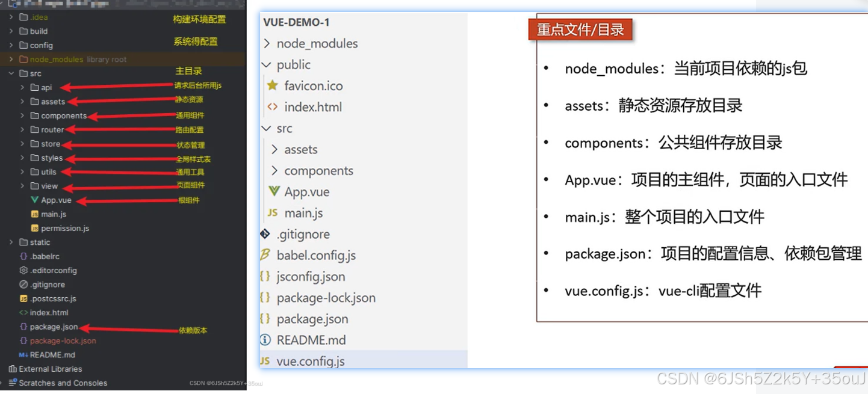Expand the static folder in left tree
The height and width of the screenshot is (394, 868).
[12, 242]
